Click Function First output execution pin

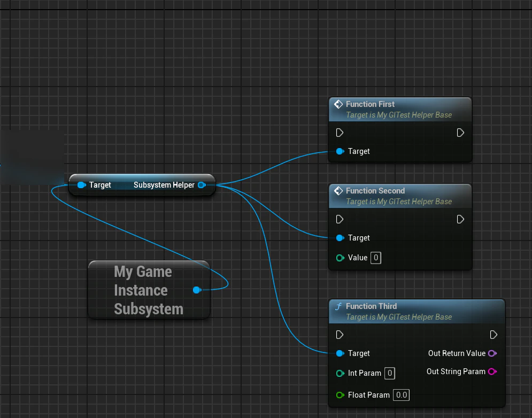460,133
